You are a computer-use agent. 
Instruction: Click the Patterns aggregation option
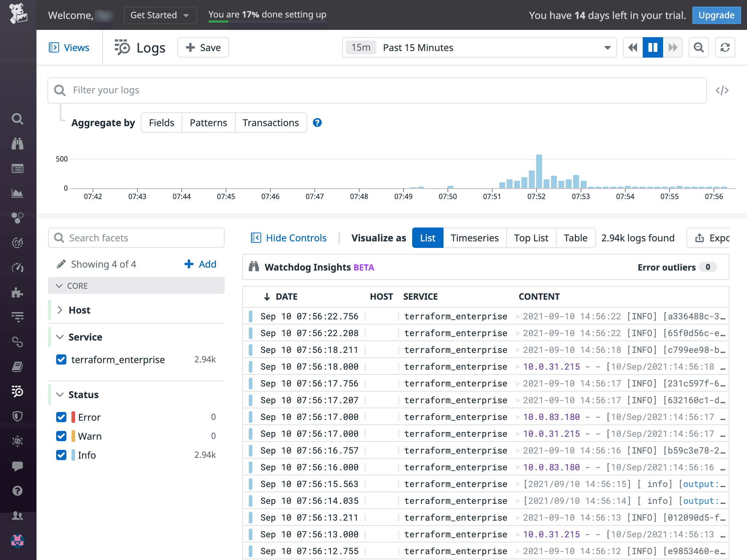click(209, 122)
